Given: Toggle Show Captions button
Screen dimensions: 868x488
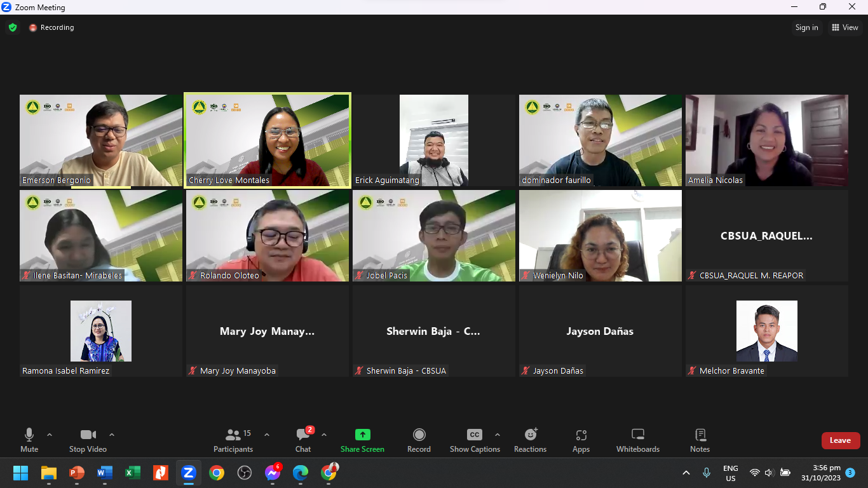Looking at the screenshot, I should pos(475,440).
